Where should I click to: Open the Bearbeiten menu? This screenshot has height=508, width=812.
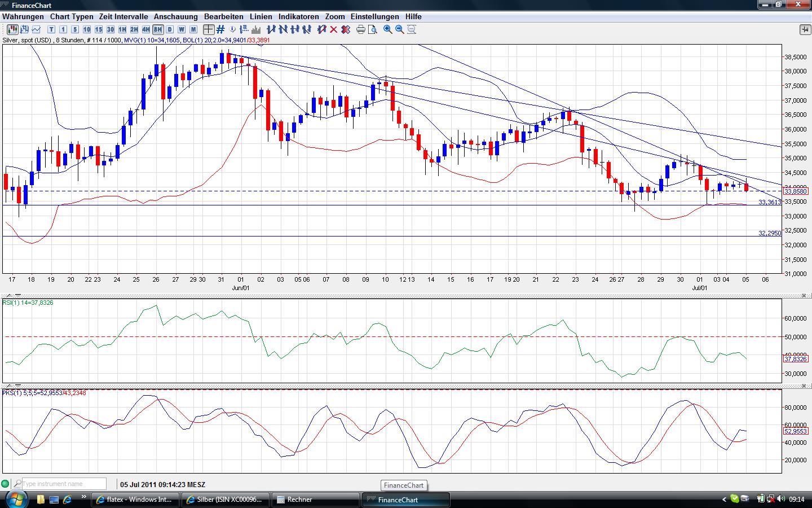click(224, 16)
